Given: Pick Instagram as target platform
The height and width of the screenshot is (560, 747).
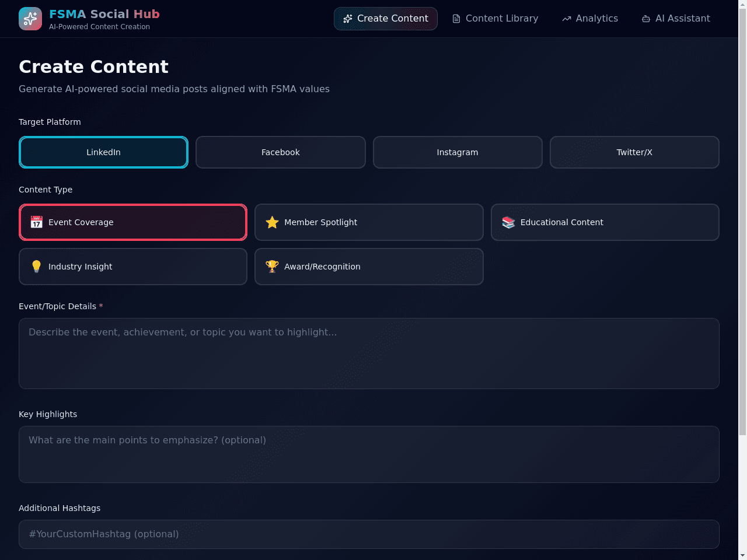Looking at the screenshot, I should pos(458,152).
